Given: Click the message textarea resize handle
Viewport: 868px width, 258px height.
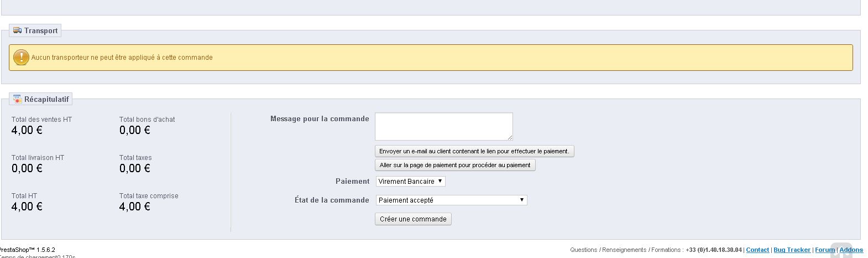Looking at the screenshot, I should (x=510, y=137).
